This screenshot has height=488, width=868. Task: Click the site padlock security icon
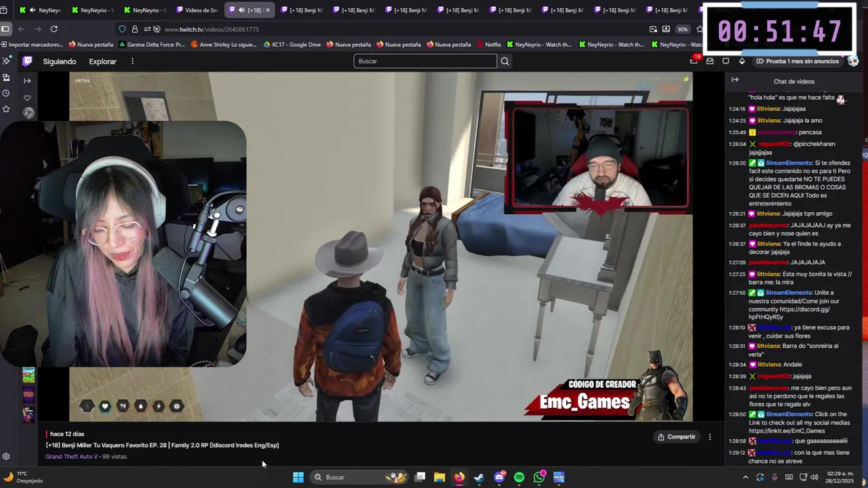point(135,29)
